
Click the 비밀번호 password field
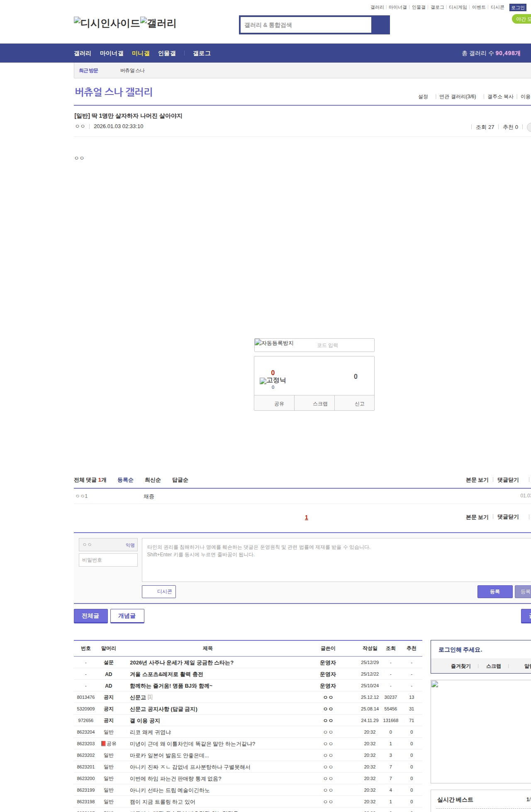(x=108, y=560)
